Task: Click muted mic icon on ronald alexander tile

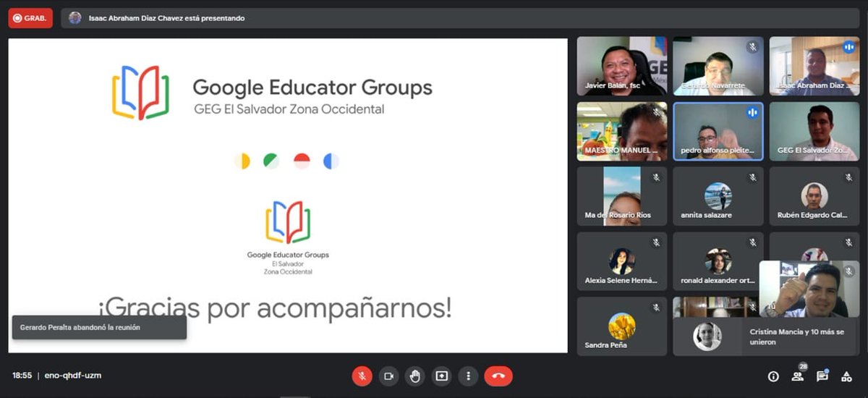Action: point(752,242)
